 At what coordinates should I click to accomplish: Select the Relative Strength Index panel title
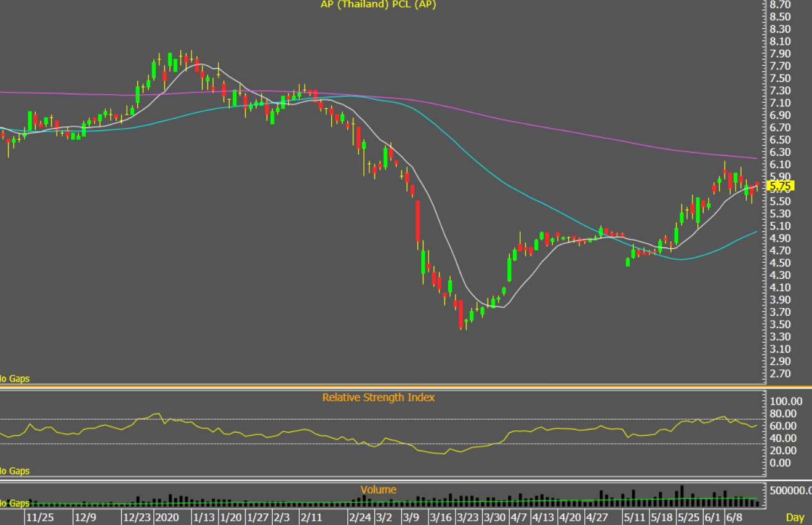click(x=378, y=398)
